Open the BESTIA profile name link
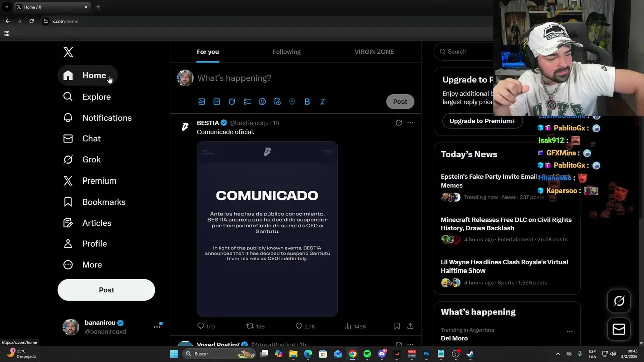The width and height of the screenshot is (644, 362). 208,123
